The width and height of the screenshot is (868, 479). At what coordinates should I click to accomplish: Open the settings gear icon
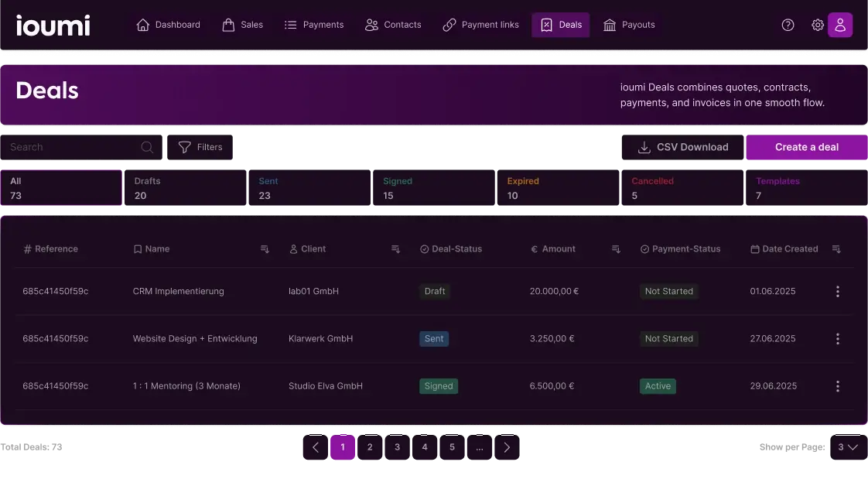tap(818, 25)
